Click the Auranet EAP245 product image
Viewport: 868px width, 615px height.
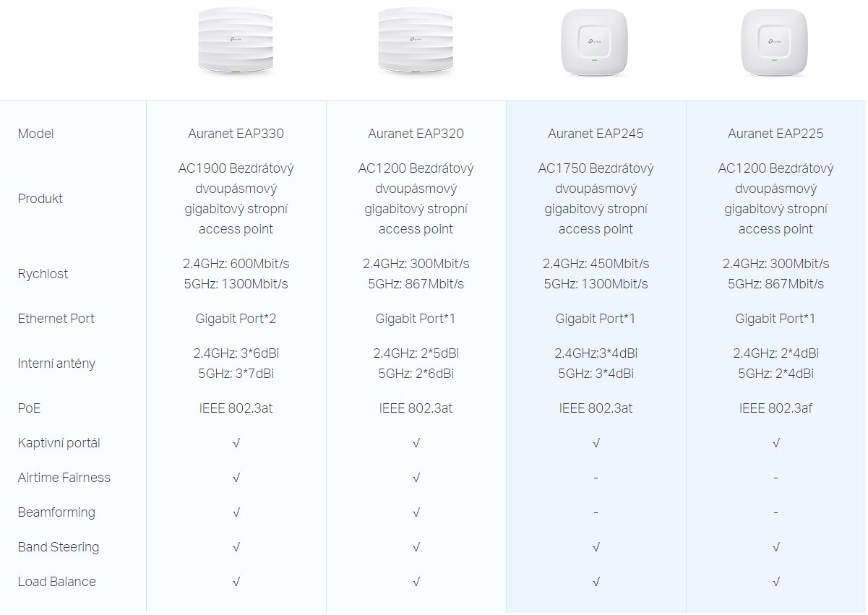(x=596, y=46)
